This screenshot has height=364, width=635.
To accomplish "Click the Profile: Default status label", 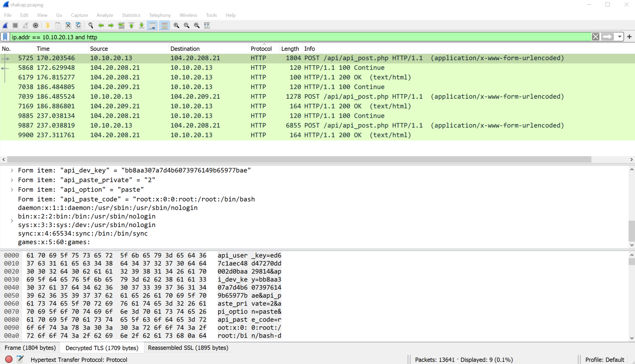I will coord(604,359).
